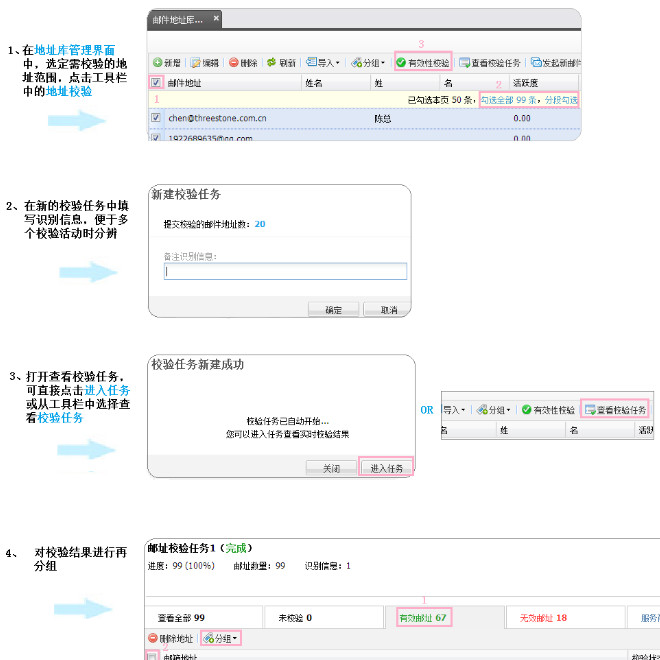Open the 导入 dropdown in the step 3 toolbar
The height and width of the screenshot is (660, 660).
(x=454, y=410)
